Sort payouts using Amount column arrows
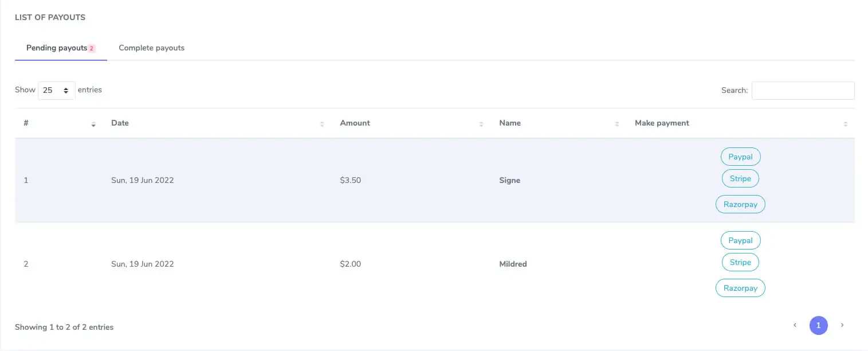868x351 pixels. coord(481,124)
